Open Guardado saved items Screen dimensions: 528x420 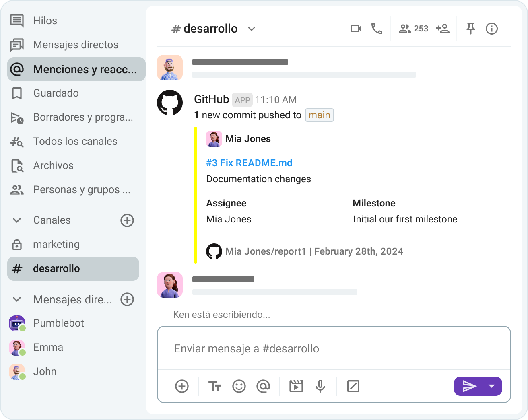[56, 93]
